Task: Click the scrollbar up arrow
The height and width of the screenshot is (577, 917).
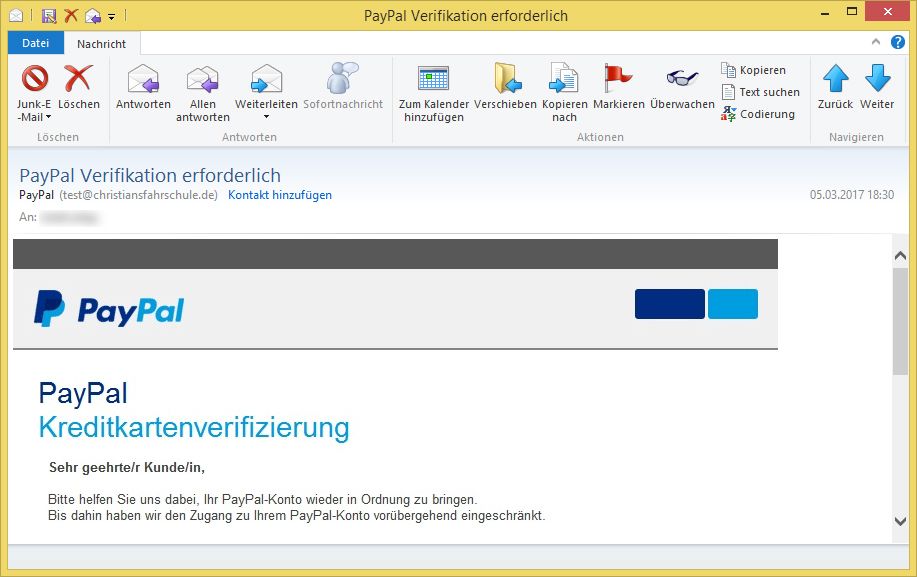Action: [x=901, y=255]
